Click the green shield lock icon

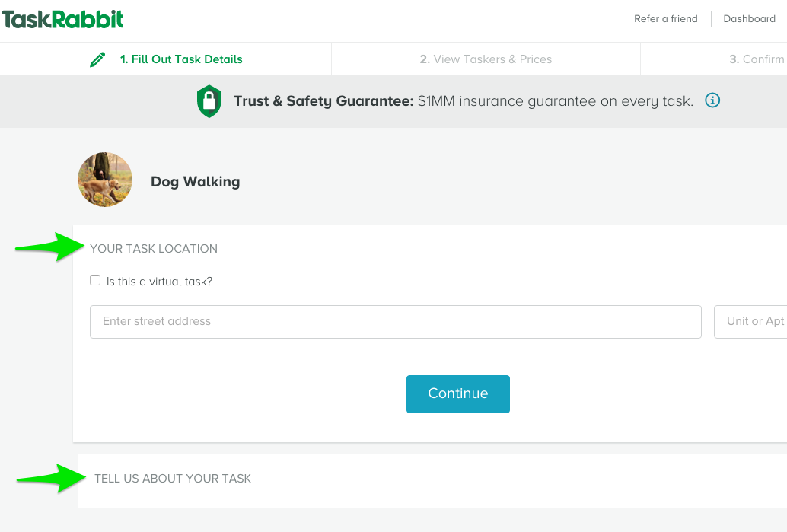pyautogui.click(x=209, y=101)
